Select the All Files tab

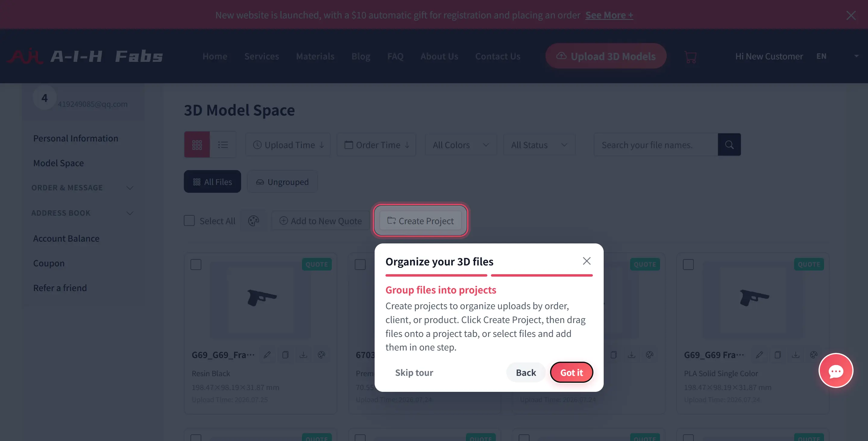coord(212,182)
